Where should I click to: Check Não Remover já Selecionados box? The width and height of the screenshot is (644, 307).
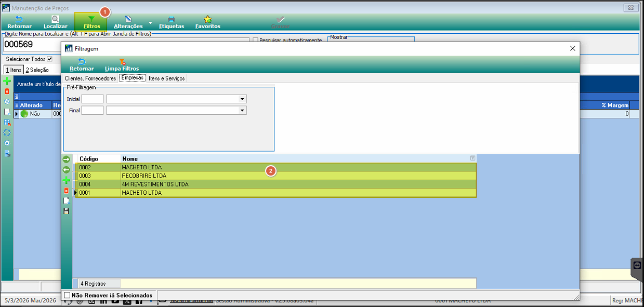(x=67, y=295)
